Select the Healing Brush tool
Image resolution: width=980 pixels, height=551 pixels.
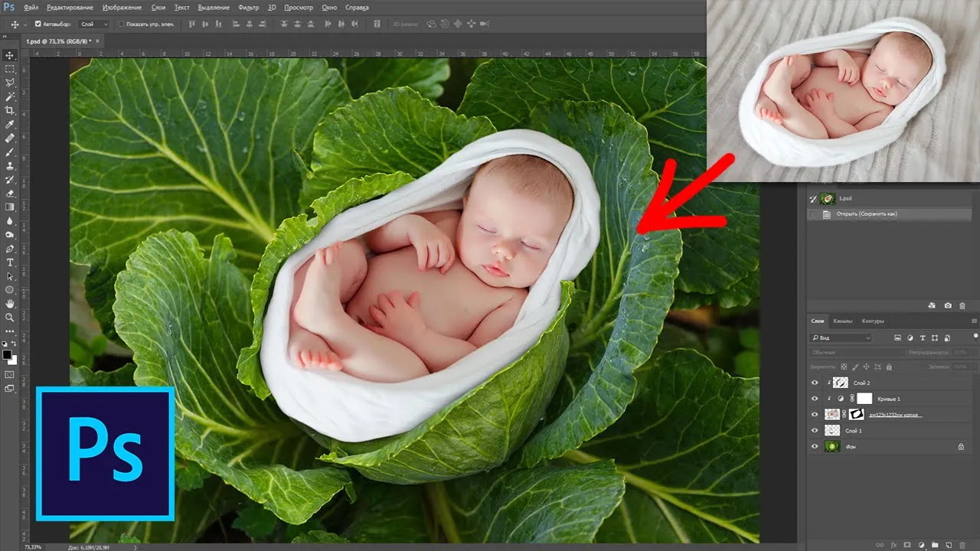(10, 139)
